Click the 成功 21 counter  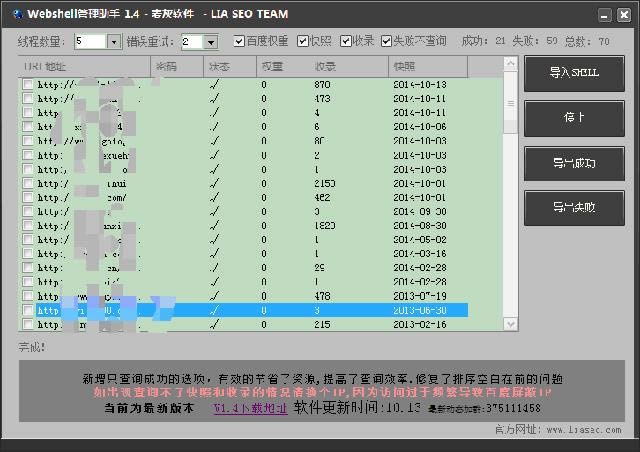click(x=483, y=41)
